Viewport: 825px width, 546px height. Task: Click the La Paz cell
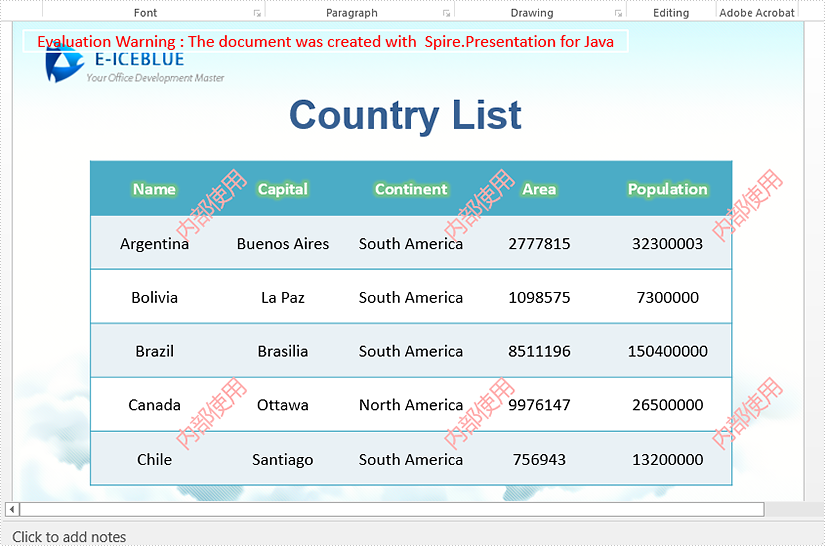coord(283,297)
